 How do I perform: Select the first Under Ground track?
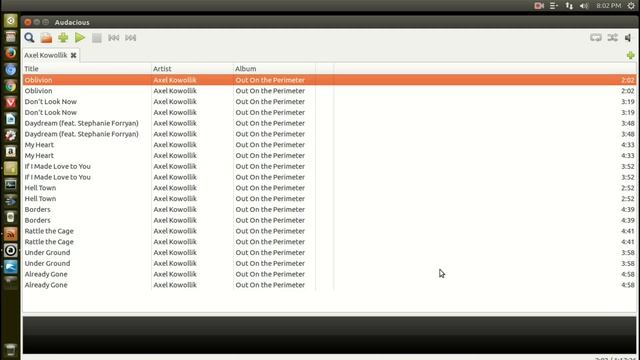pos(329,253)
